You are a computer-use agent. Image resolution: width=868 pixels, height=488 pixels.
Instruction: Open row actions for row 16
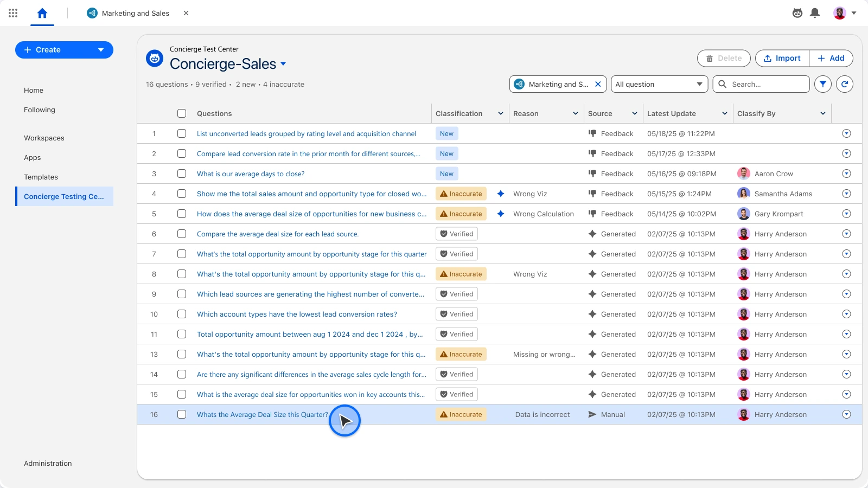pyautogui.click(x=846, y=414)
